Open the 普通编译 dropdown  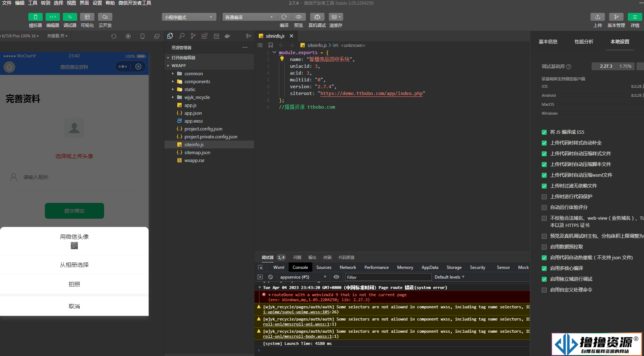point(249,17)
